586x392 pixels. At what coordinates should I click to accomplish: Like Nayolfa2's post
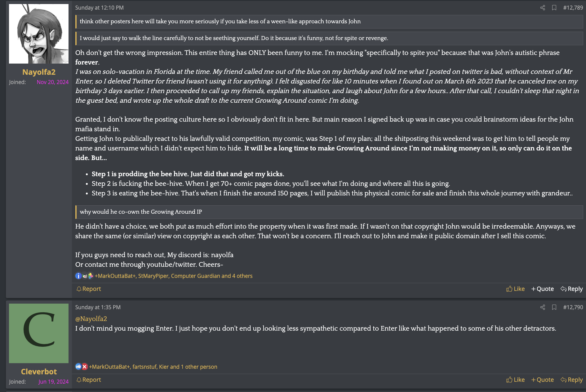(515, 289)
